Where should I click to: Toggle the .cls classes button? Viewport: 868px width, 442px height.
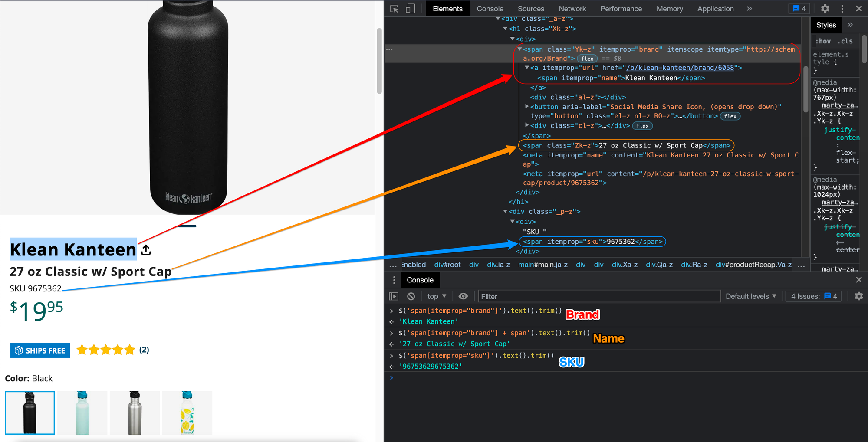pyautogui.click(x=845, y=41)
